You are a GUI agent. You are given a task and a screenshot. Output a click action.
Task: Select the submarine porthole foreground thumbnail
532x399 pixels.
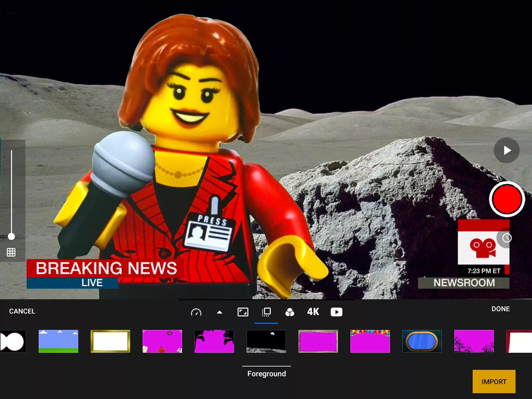point(422,341)
